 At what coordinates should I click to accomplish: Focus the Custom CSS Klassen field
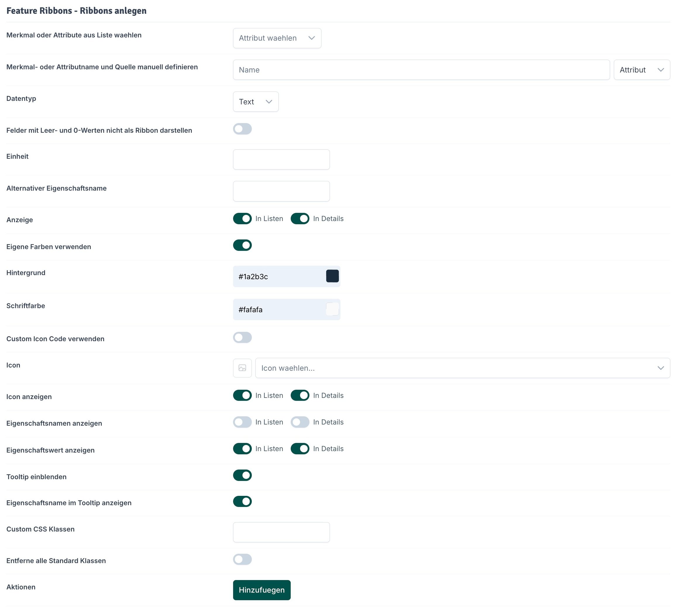click(281, 532)
